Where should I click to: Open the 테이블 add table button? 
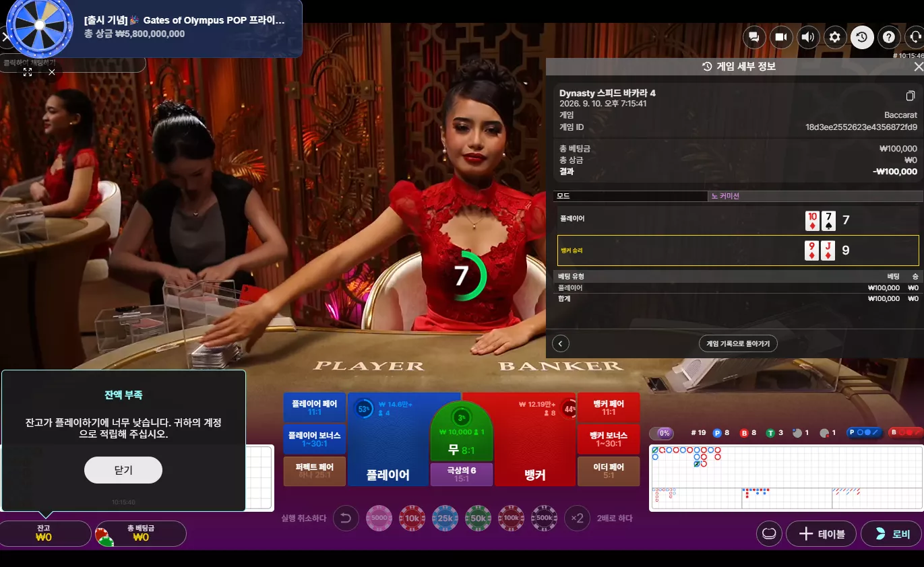[821, 534]
